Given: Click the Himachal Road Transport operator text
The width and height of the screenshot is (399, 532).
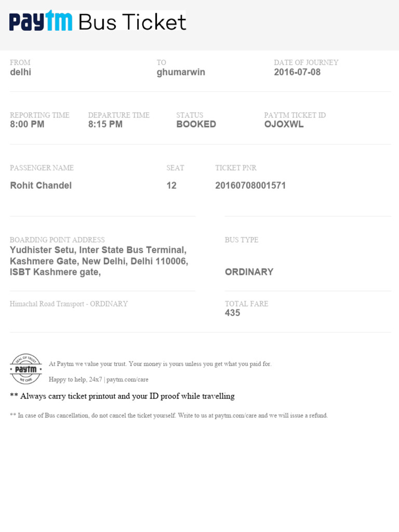Looking at the screenshot, I should (69, 304).
